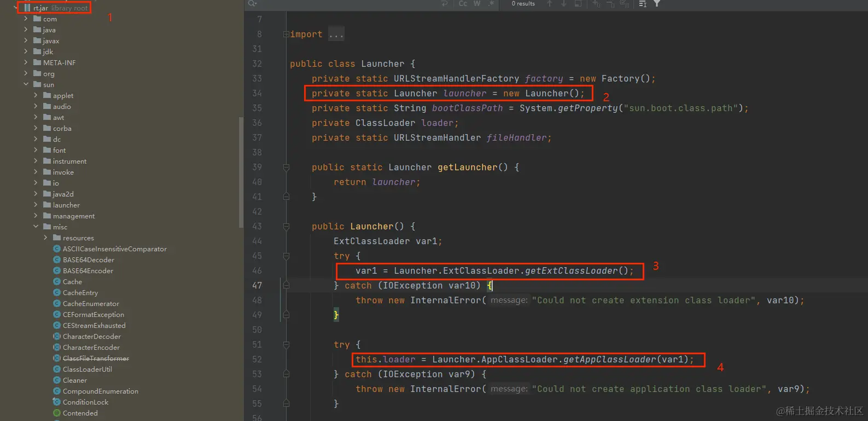The height and width of the screenshot is (421, 868).
Task: Select the font package
Action: (x=59, y=151)
